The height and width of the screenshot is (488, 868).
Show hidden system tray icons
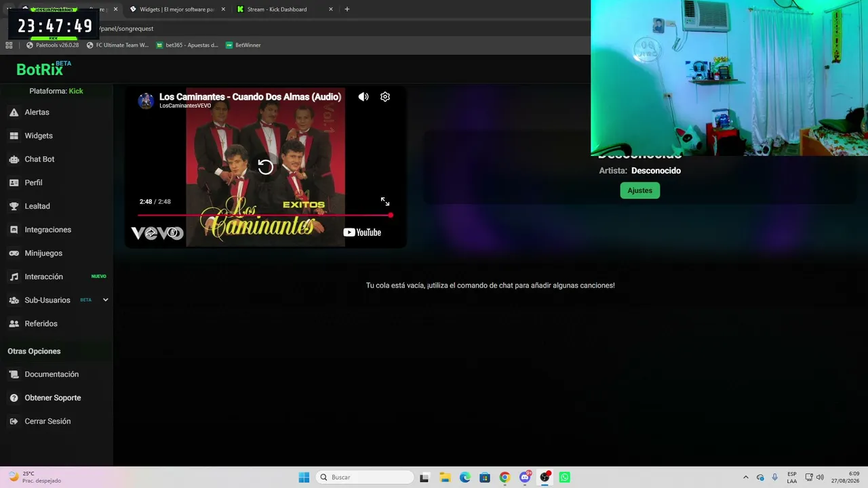coord(746,477)
